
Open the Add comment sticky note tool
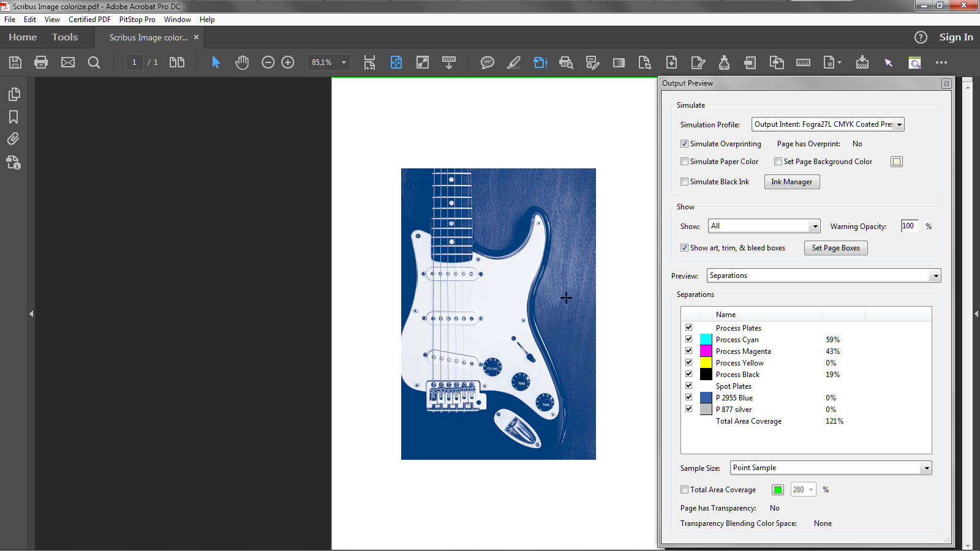(487, 62)
